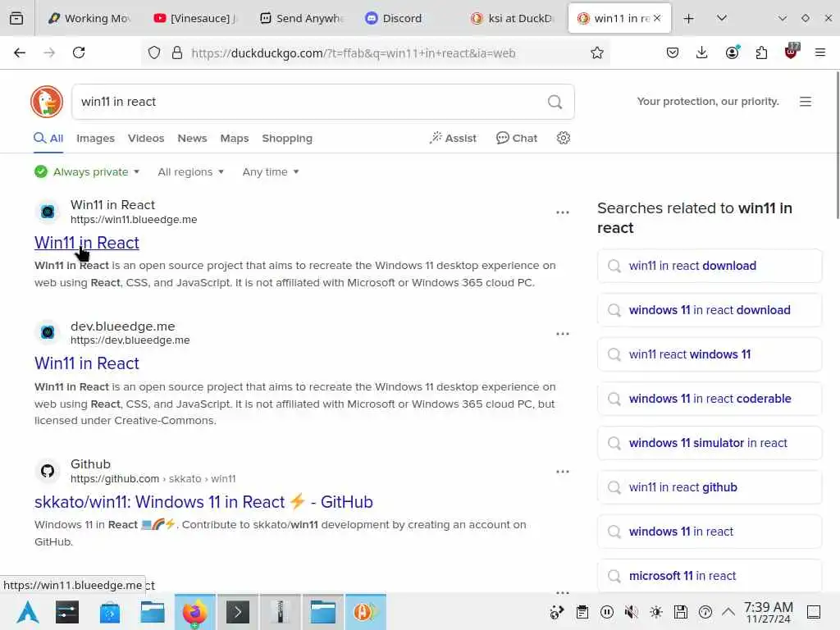Switch to the ksi at DuckDuckGo tab
Image resolution: width=840 pixels, height=630 pixels.
tap(512, 18)
